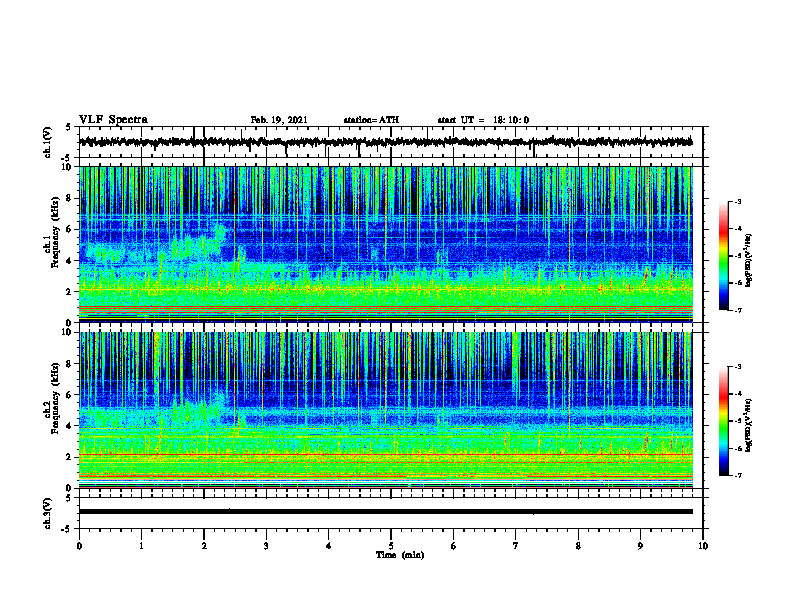The image size is (792, 612).
Task: Click the "2" kHz tick on ch.2 frequency axis
Action: 70,457
